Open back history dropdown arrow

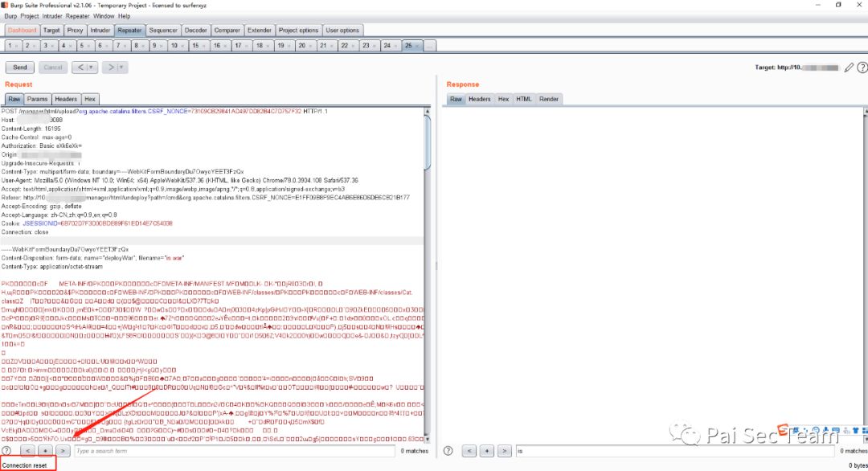click(92, 68)
